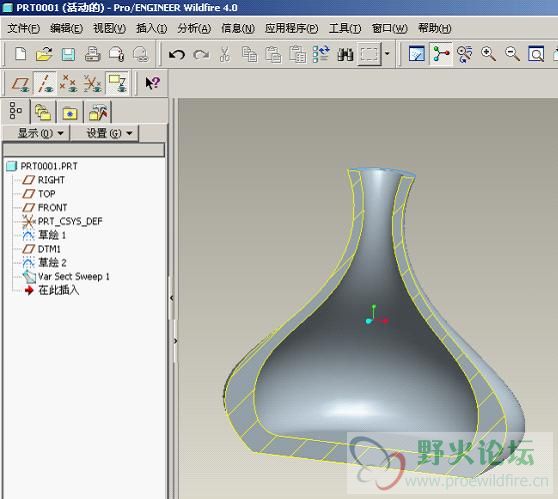558x499 pixels.
Task: Create a new file with New icon
Action: point(20,54)
